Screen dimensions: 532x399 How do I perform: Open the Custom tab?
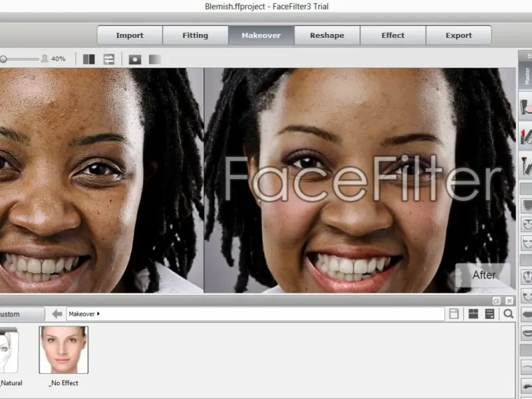(x=21, y=314)
